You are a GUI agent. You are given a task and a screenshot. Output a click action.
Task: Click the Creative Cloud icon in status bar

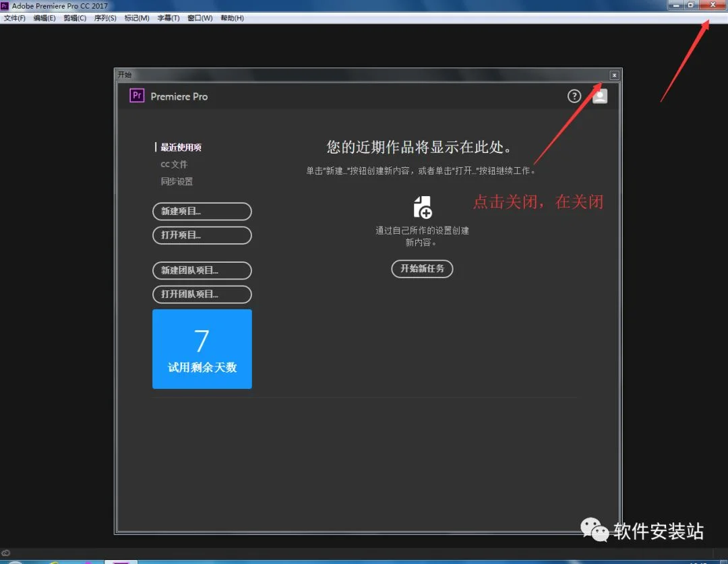point(5,553)
